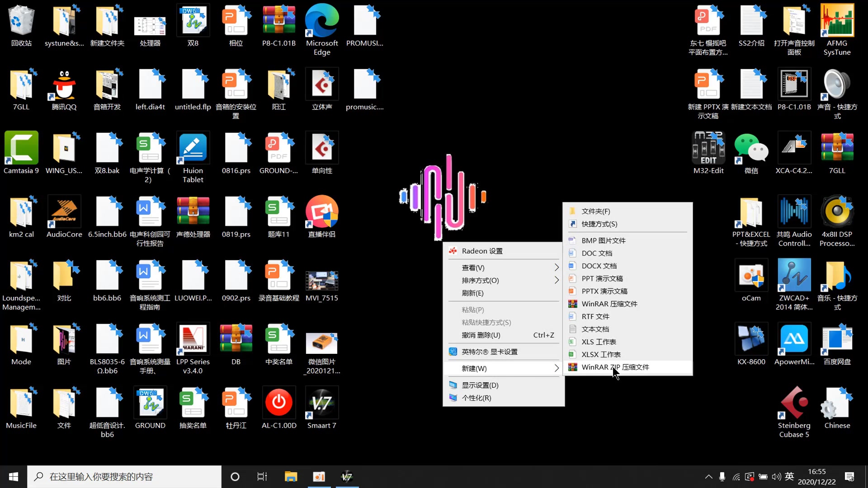Open the Tencent QQ penguin icon
The image size is (868, 488).
point(64,84)
